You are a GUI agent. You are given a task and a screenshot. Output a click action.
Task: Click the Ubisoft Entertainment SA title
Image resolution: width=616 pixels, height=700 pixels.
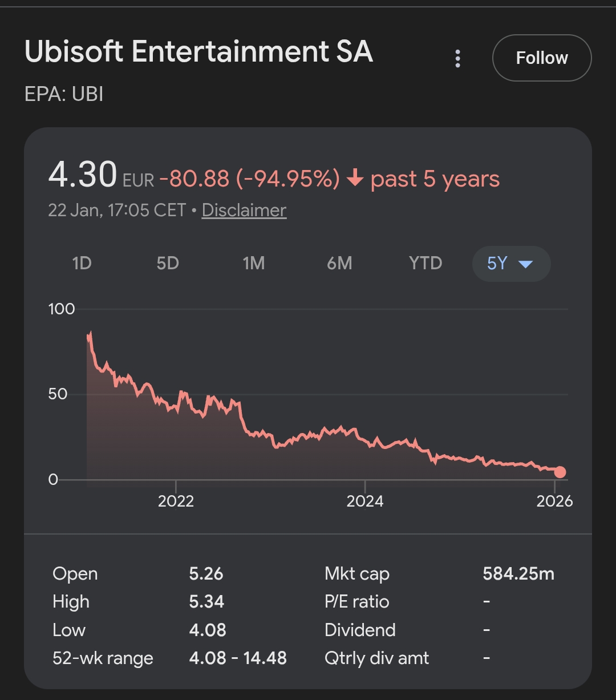(198, 52)
